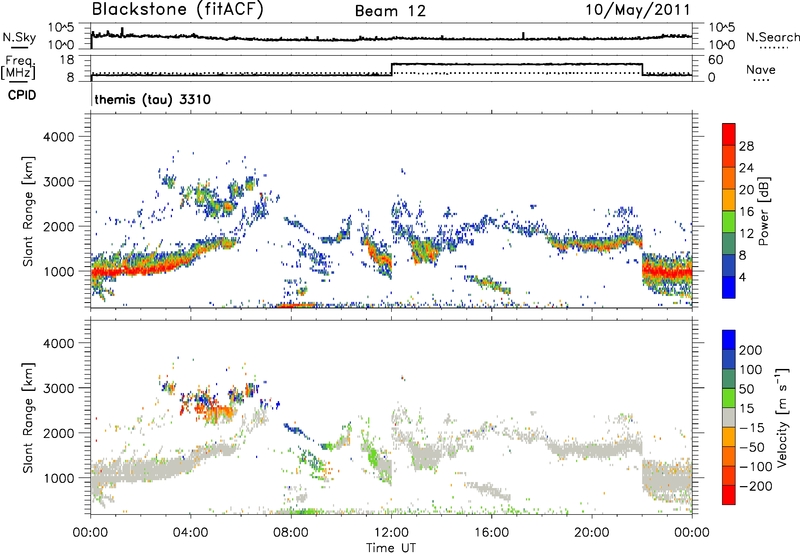Click the Nave legend label

761,70
